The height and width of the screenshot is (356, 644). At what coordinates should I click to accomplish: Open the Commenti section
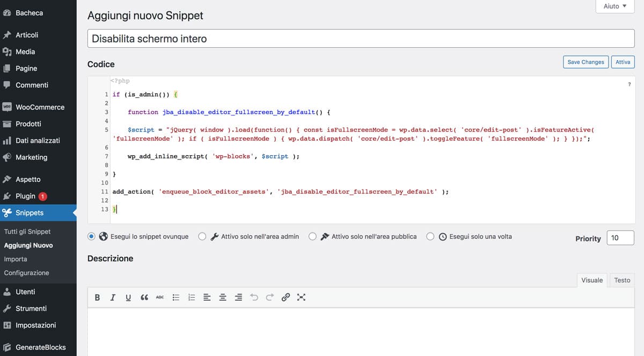(x=38, y=85)
